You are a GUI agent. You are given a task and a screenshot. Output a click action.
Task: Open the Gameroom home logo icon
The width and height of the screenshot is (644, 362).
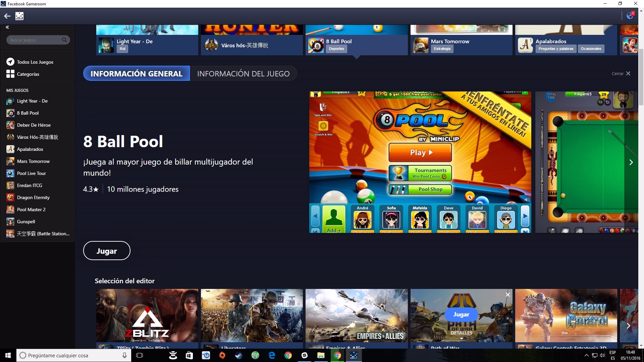tap(19, 16)
